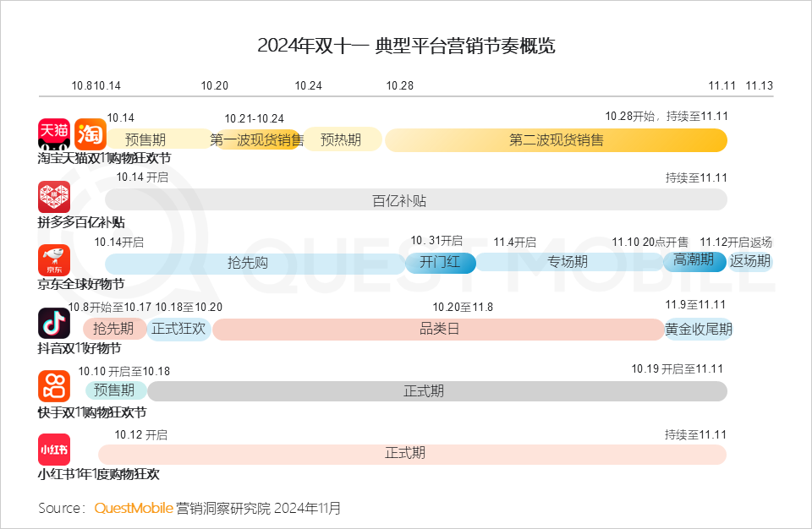Click the annotation 11.12开启返场

(x=736, y=243)
